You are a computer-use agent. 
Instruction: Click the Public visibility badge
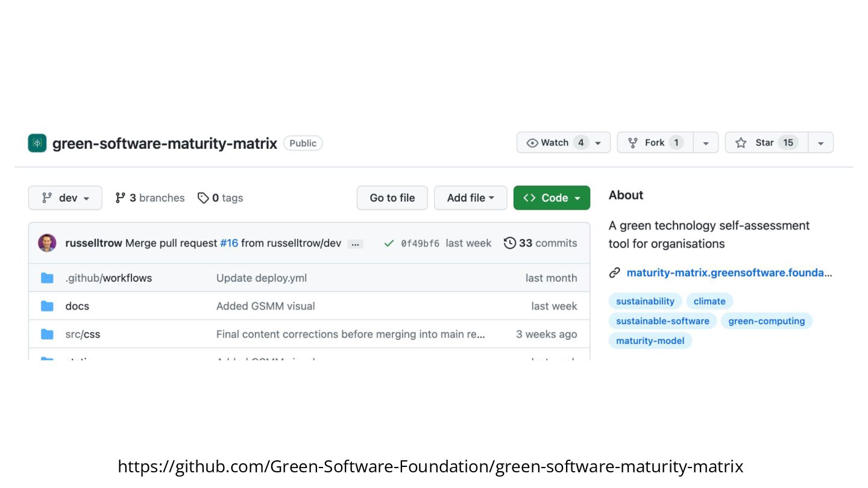(x=303, y=143)
